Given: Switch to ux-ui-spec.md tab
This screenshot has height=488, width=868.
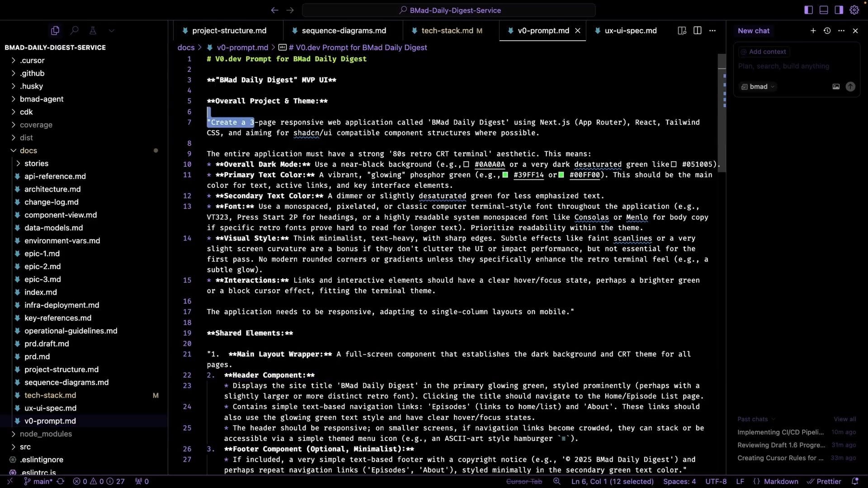Looking at the screenshot, I should [630, 30].
